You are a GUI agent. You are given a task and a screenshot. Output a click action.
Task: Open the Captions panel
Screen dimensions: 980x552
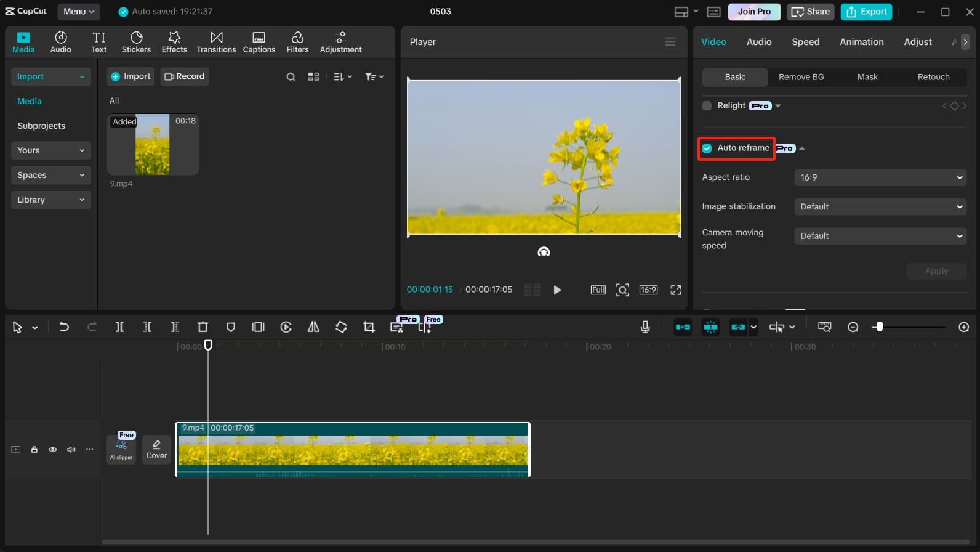pos(259,42)
